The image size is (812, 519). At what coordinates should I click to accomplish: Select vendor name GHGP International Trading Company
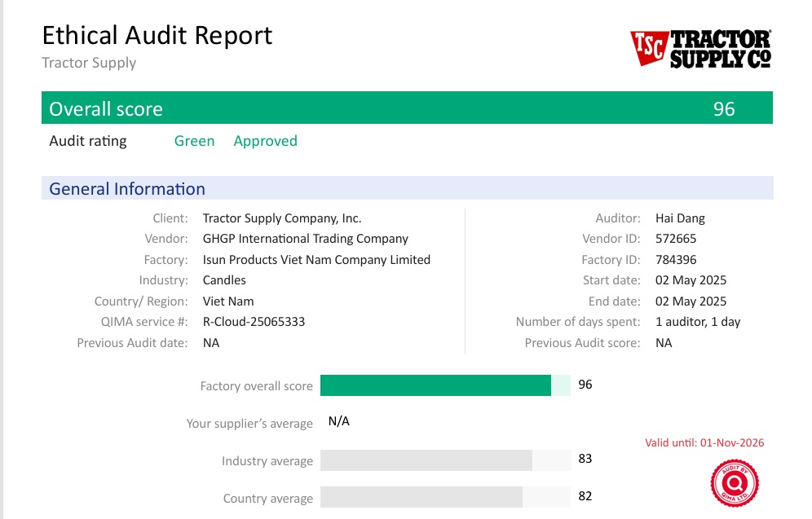point(305,239)
